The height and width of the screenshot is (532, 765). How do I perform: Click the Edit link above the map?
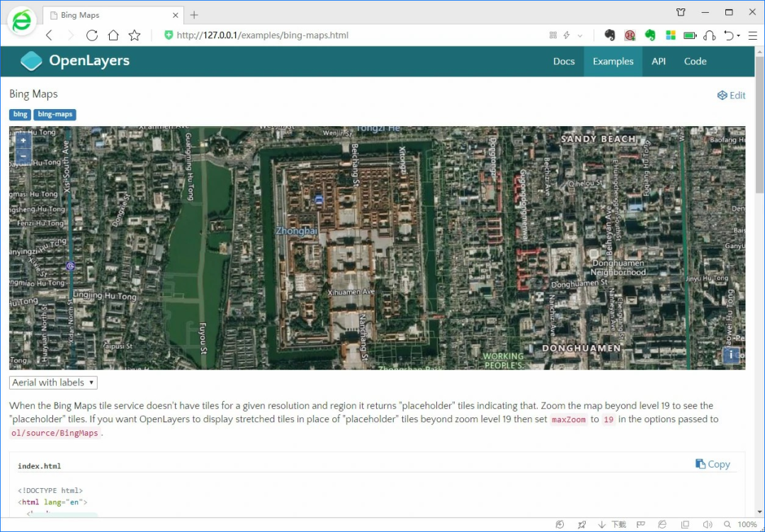pyautogui.click(x=732, y=95)
